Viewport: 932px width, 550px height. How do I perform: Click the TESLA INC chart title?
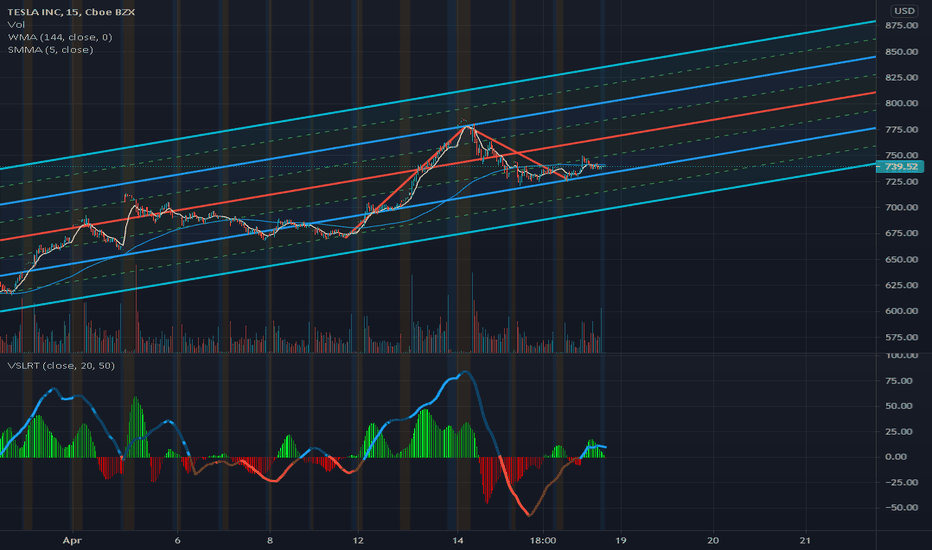point(71,12)
